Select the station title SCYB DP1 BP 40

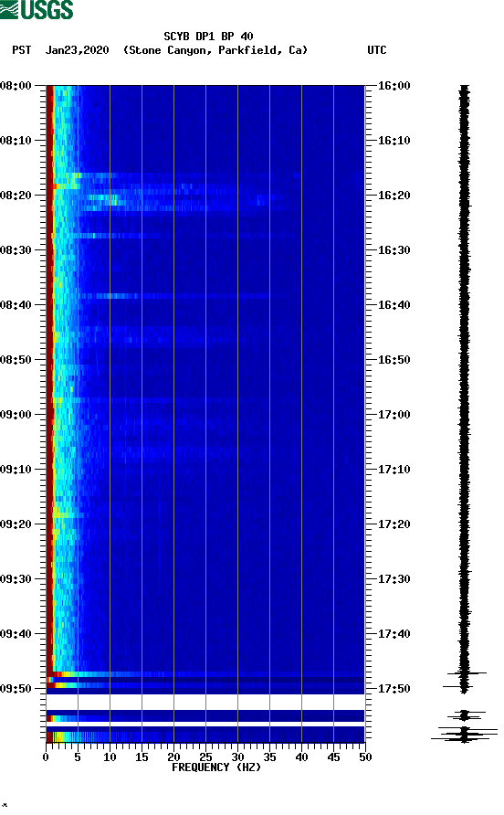coord(208,37)
